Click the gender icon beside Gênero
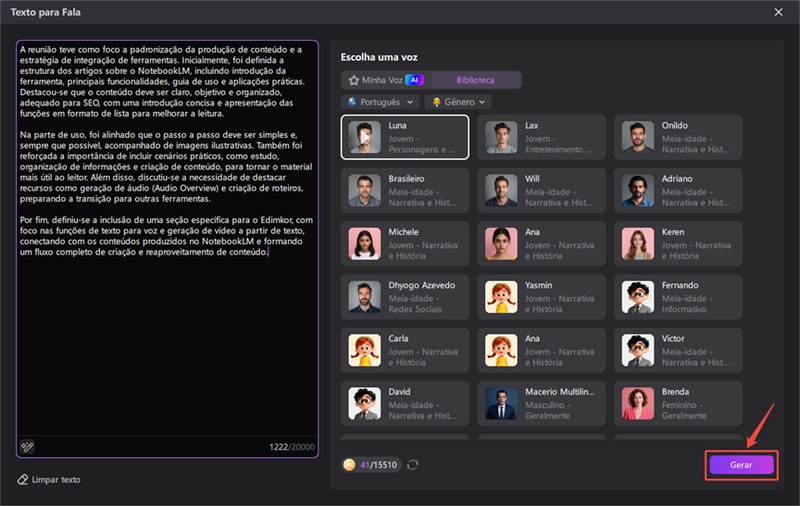Screen dimensions: 800x506 point(436,102)
